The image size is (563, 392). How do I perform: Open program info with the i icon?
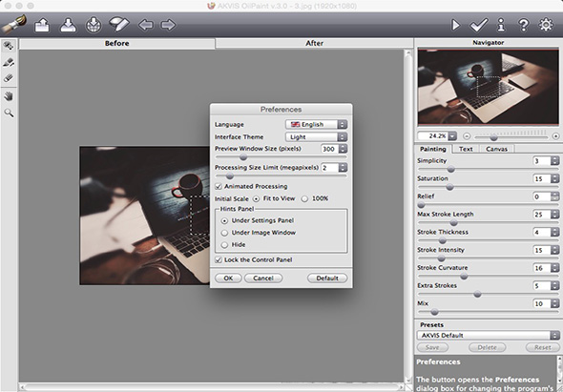tap(501, 25)
